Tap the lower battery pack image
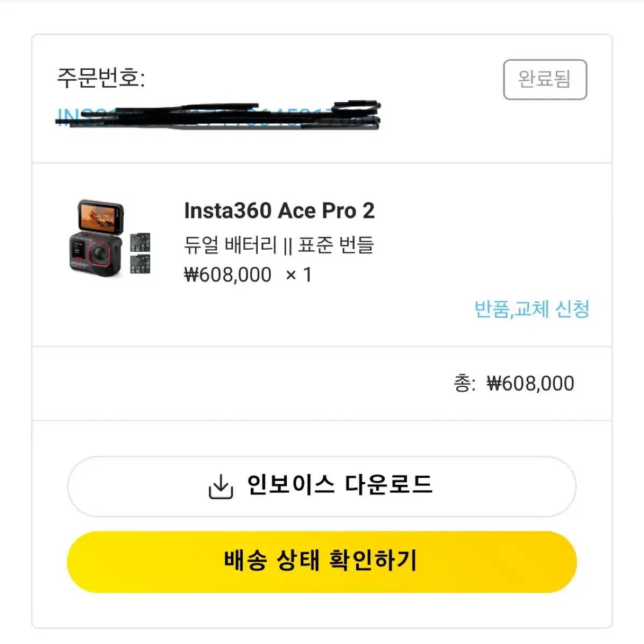 (x=140, y=264)
